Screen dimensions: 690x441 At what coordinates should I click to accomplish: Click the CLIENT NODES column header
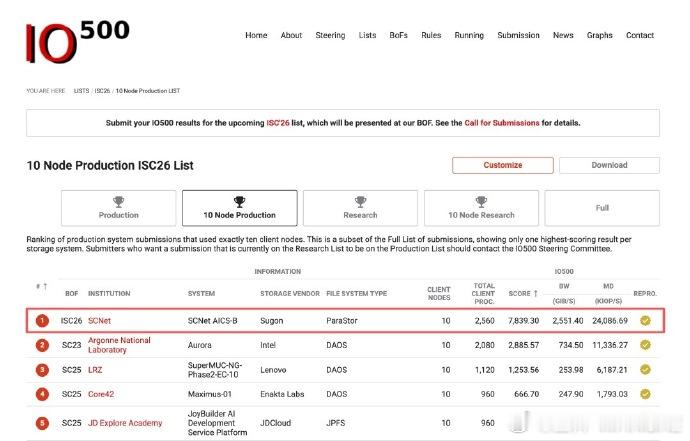pyautogui.click(x=439, y=294)
